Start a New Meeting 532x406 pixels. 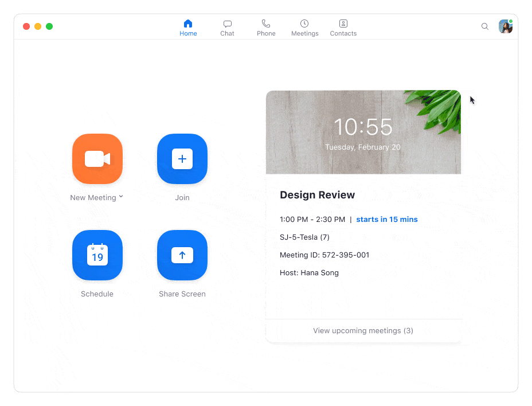97,159
